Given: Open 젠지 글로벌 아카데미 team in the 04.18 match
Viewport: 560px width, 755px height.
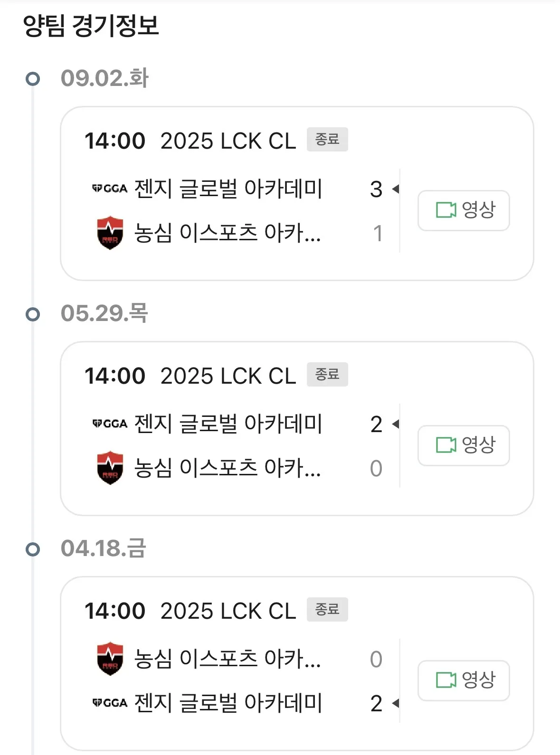Looking at the screenshot, I should pos(228,703).
